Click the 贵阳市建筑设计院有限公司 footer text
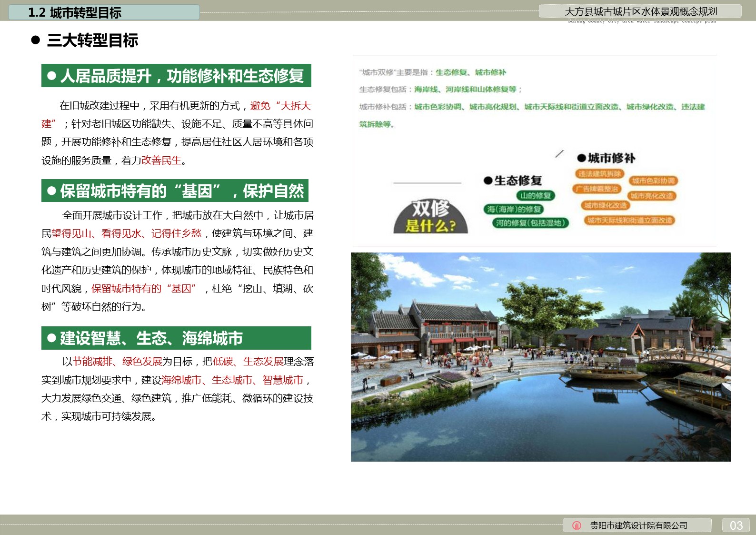Image resolution: width=756 pixels, height=535 pixels. click(638, 525)
